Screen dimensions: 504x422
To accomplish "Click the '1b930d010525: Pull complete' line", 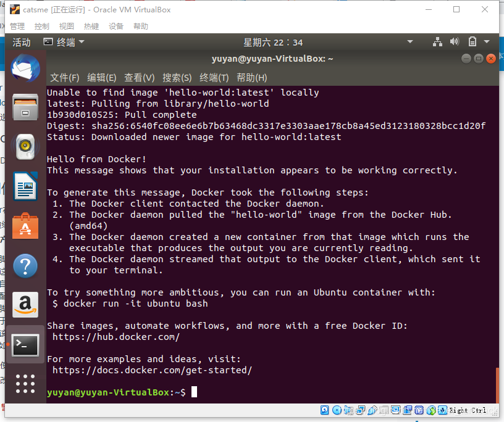I will tap(122, 115).
